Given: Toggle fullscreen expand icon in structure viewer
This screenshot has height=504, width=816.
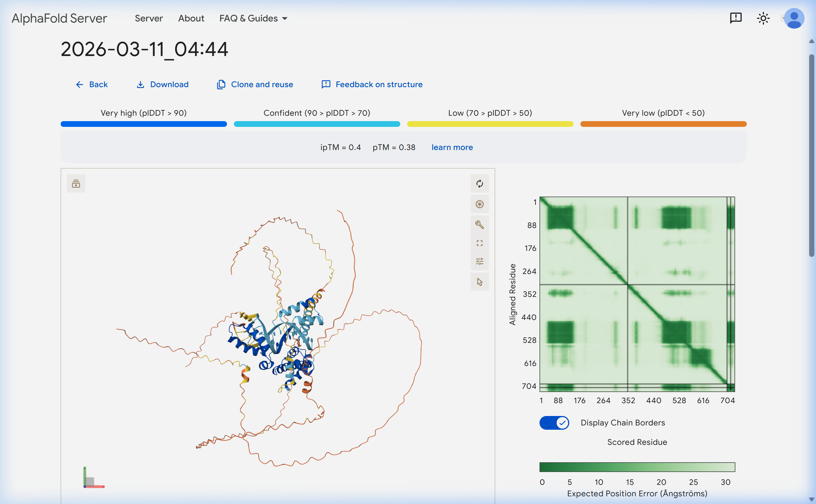Looking at the screenshot, I should coord(479,243).
